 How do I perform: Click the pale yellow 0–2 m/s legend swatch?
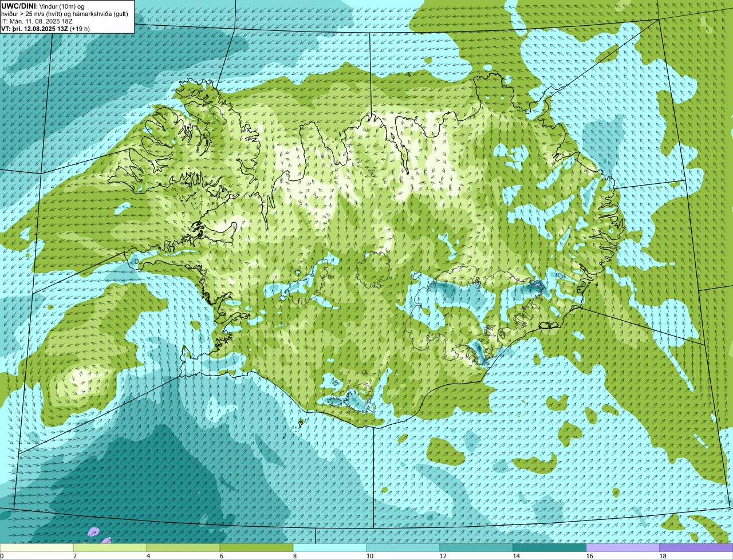click(37, 548)
